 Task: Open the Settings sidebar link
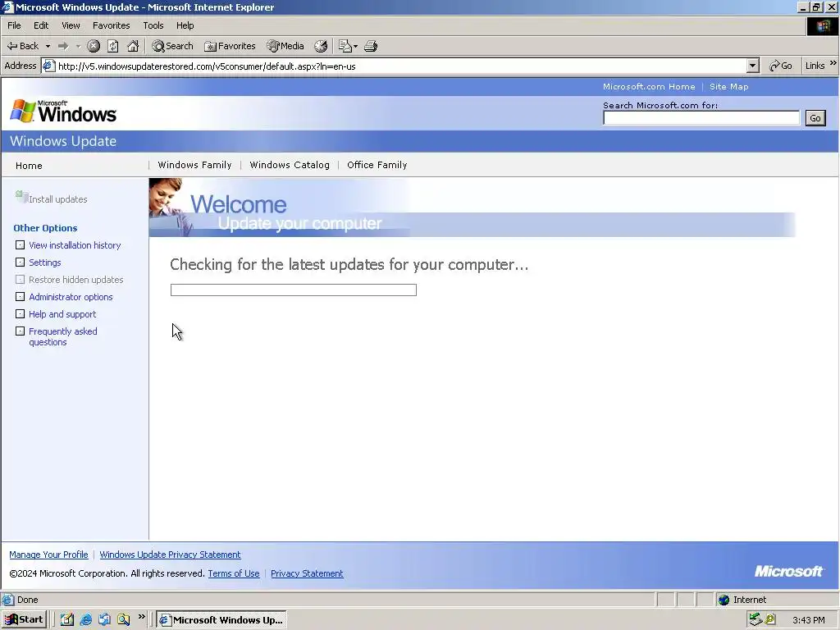[x=44, y=262]
